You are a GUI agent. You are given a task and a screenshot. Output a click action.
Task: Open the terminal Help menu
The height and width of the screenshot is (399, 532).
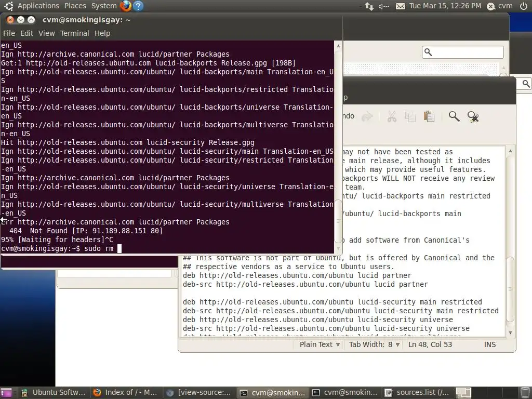(102, 33)
